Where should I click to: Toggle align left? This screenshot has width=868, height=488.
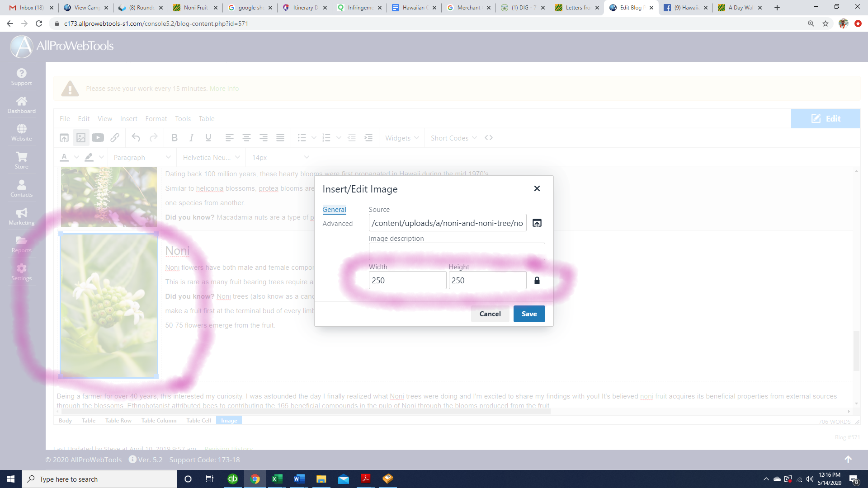coord(229,138)
